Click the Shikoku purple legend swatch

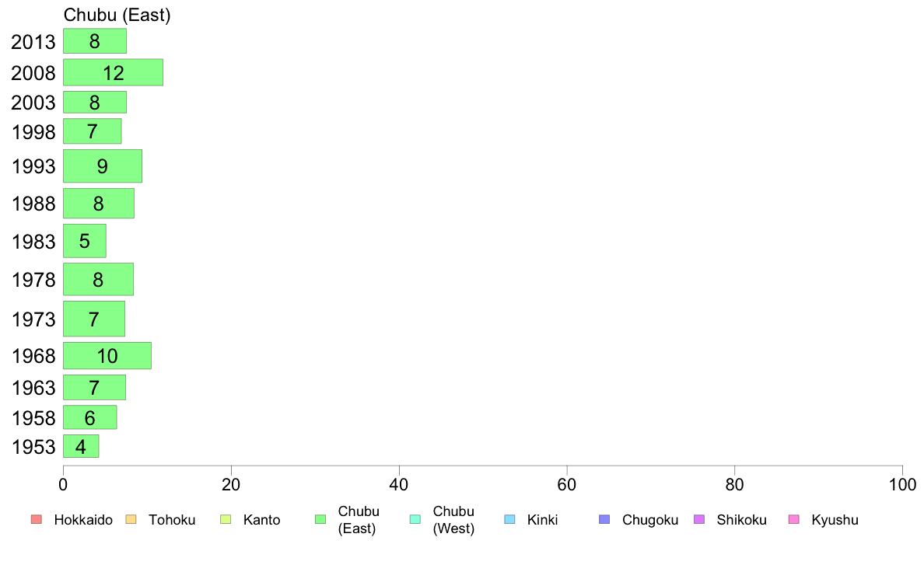699,519
